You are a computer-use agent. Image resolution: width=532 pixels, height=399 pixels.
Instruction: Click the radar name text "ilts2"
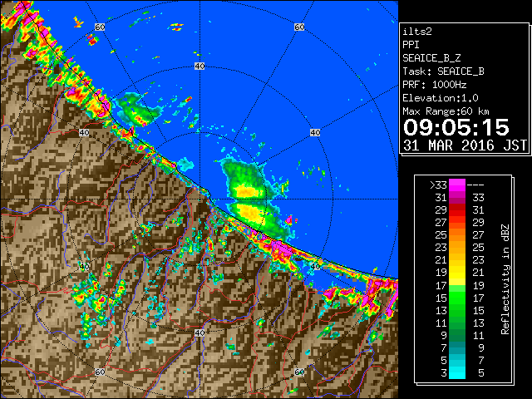tap(417, 32)
